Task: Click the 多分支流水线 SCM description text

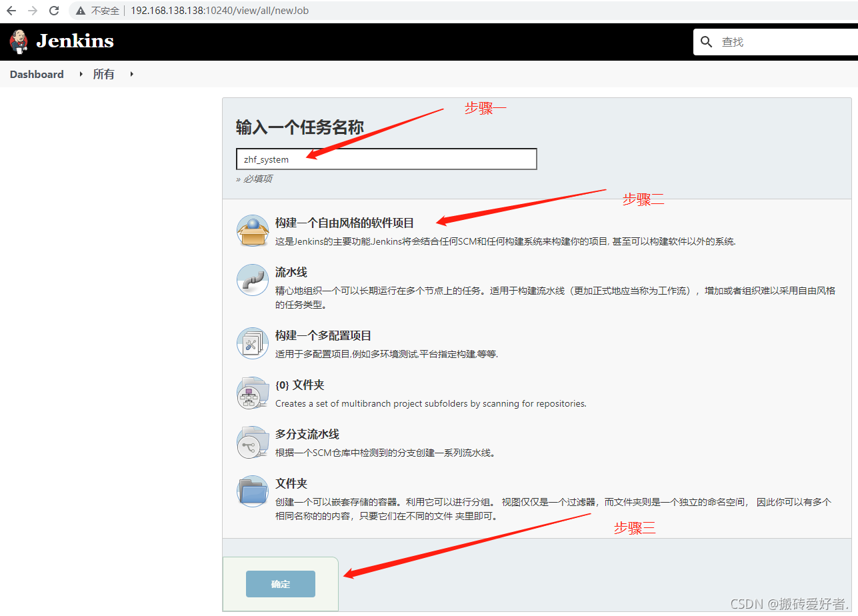Action: (385, 453)
